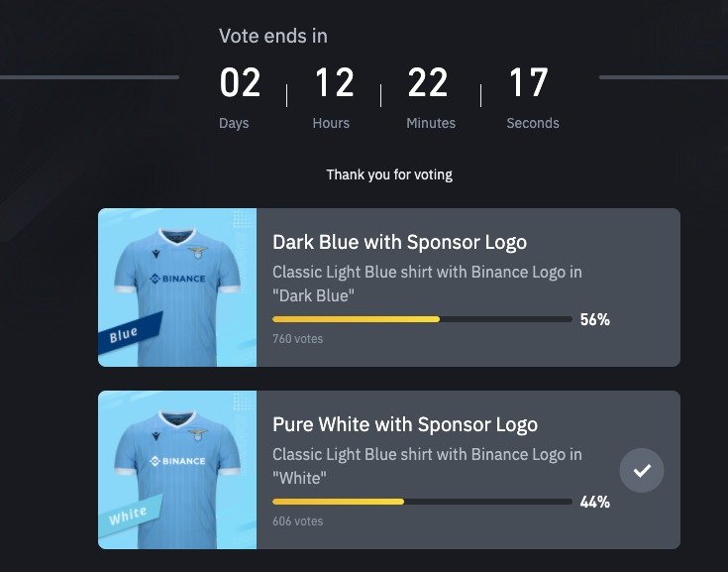
Task: Click the Days countdown value 02
Action: 240,84
